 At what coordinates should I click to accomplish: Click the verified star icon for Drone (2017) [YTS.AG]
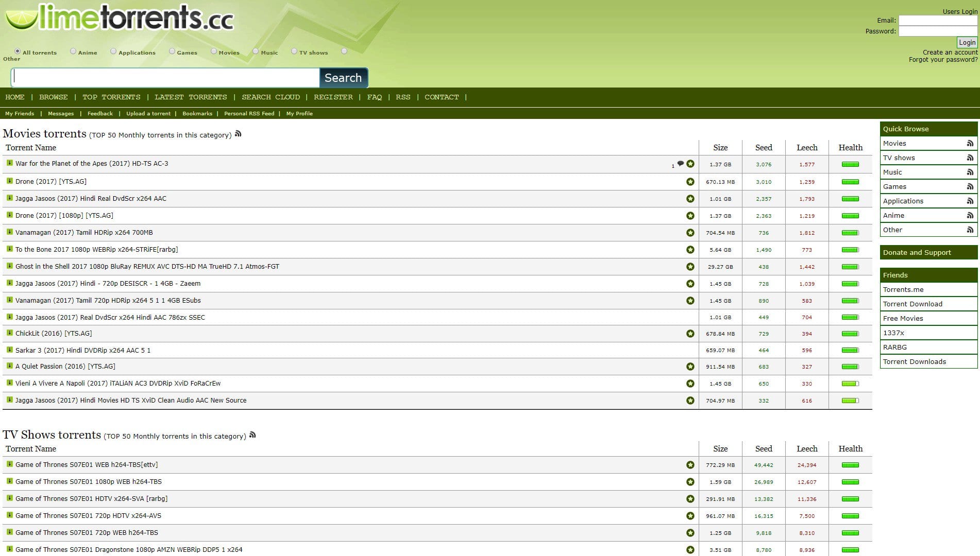(690, 182)
